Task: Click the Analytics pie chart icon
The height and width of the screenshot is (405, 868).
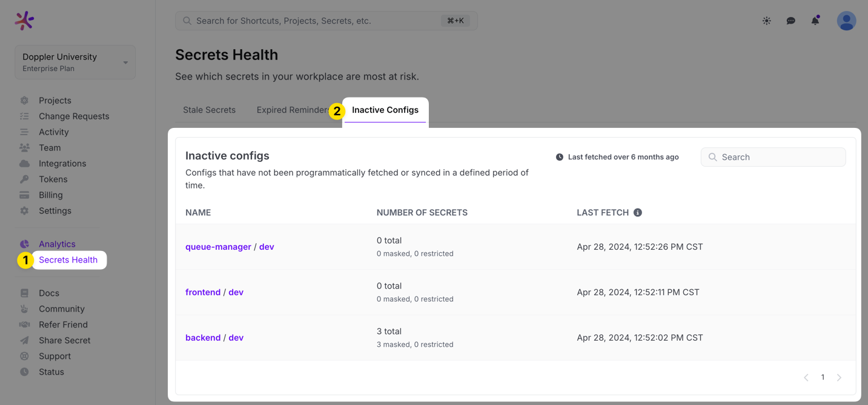Action: click(24, 244)
